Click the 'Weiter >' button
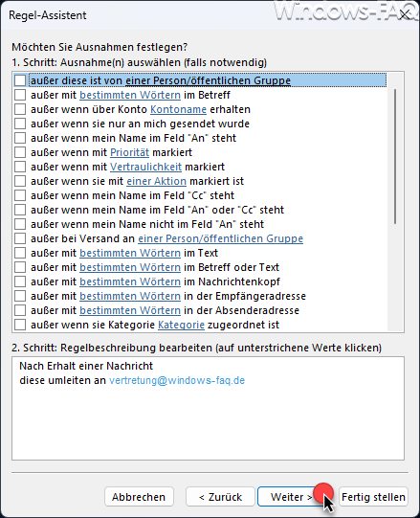This screenshot has height=518, width=420. point(292,497)
